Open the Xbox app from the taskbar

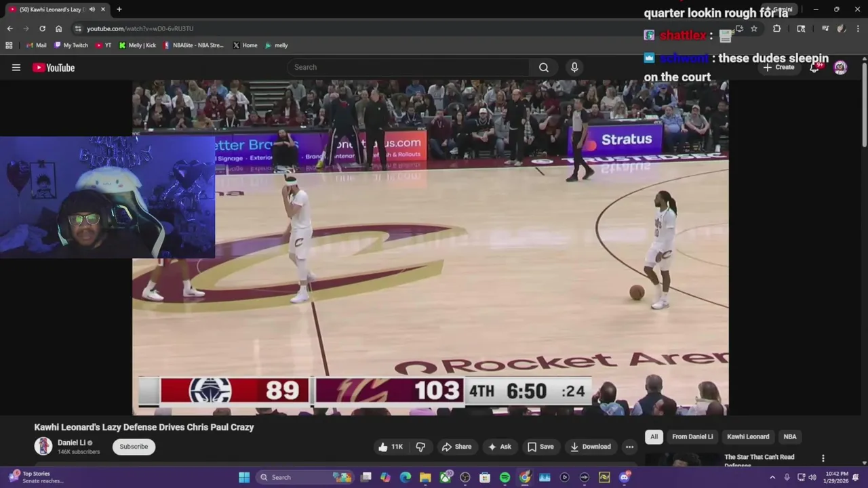coord(446,477)
